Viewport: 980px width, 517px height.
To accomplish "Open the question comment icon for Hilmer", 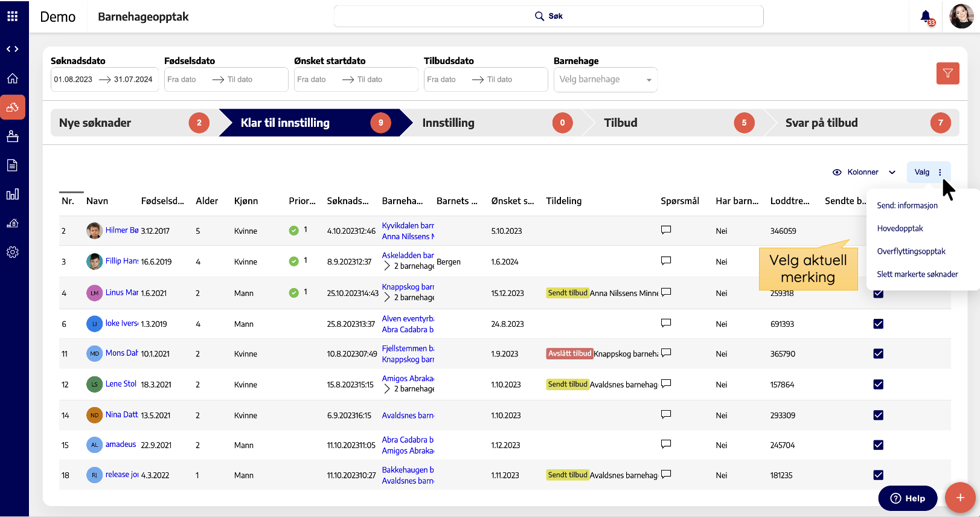I will coord(666,230).
